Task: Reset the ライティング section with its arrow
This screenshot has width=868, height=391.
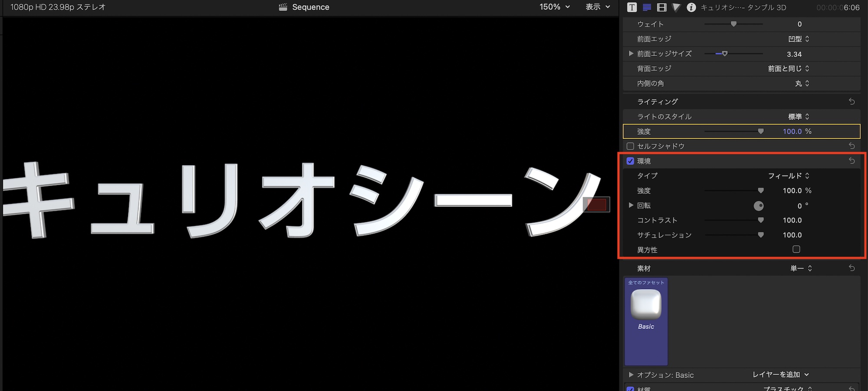Action: 852,101
